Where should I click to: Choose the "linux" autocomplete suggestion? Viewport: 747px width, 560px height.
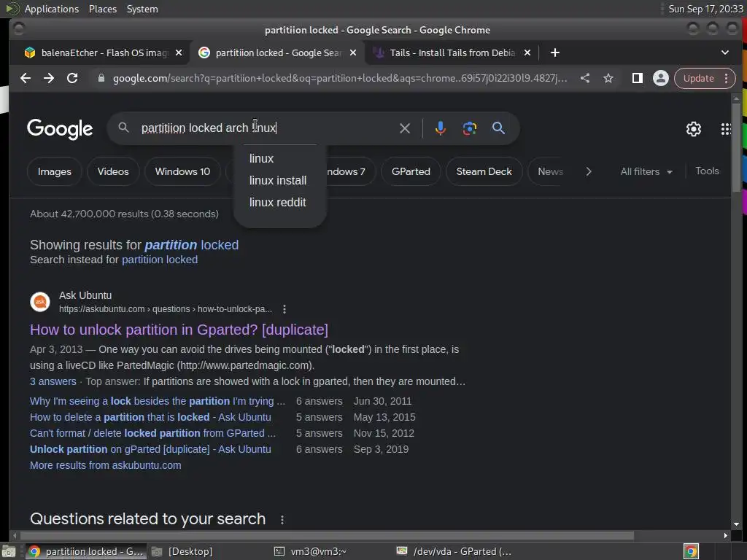coord(262,158)
